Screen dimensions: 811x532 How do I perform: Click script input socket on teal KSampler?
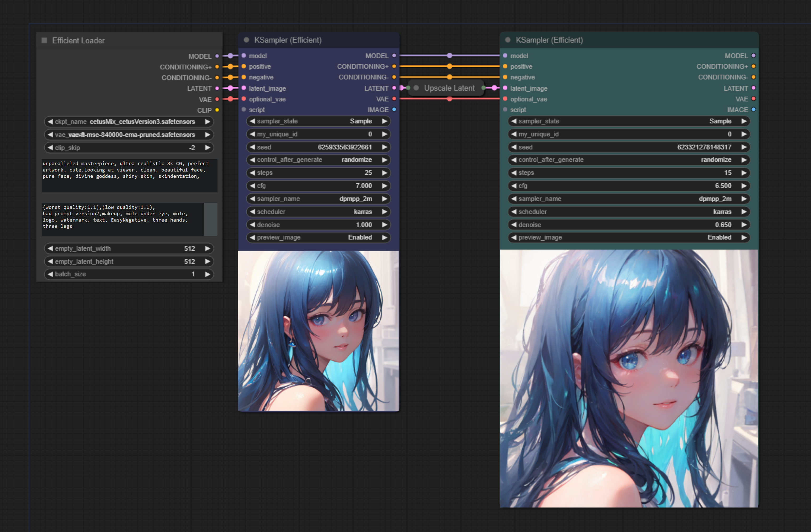click(x=505, y=110)
